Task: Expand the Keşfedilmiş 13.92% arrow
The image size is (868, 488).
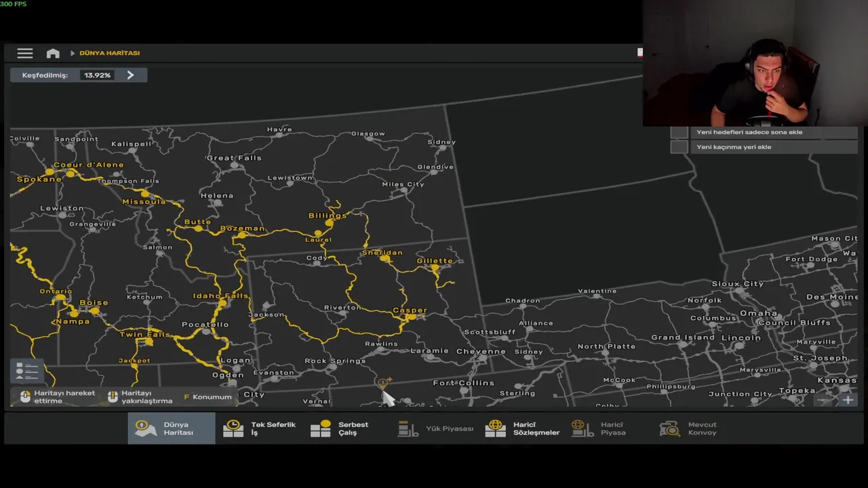Action: tap(130, 75)
